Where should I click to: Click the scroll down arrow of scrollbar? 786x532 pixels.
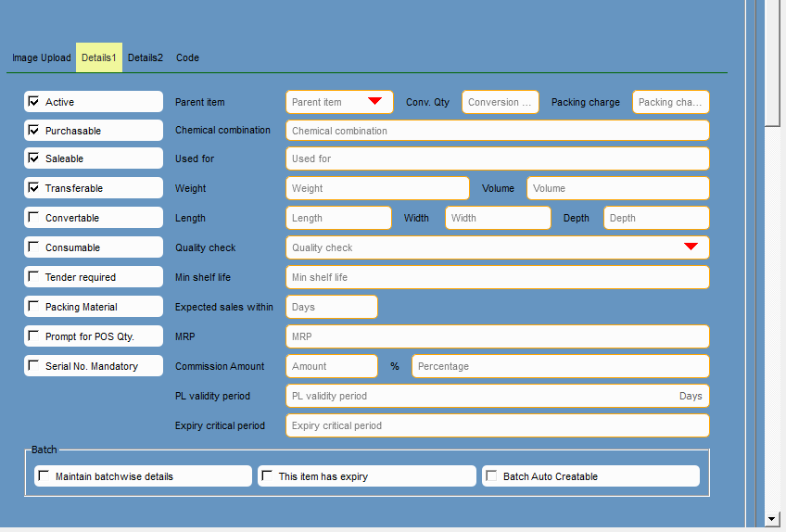coord(772,518)
